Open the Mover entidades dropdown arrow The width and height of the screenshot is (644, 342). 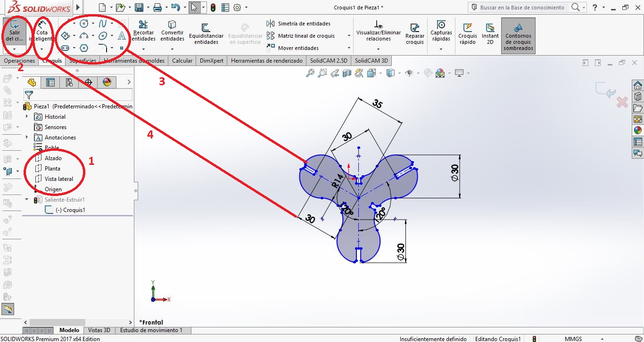click(349, 48)
